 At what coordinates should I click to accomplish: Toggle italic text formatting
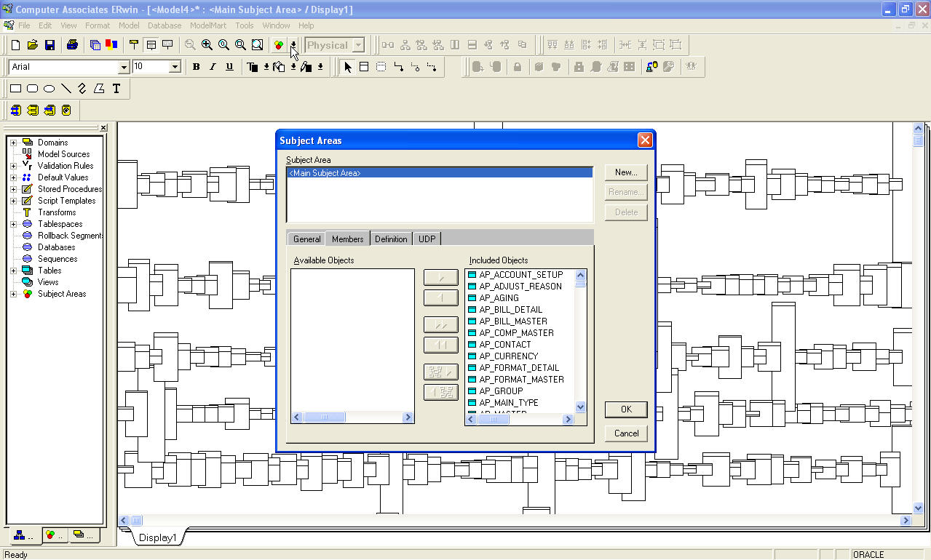(213, 66)
